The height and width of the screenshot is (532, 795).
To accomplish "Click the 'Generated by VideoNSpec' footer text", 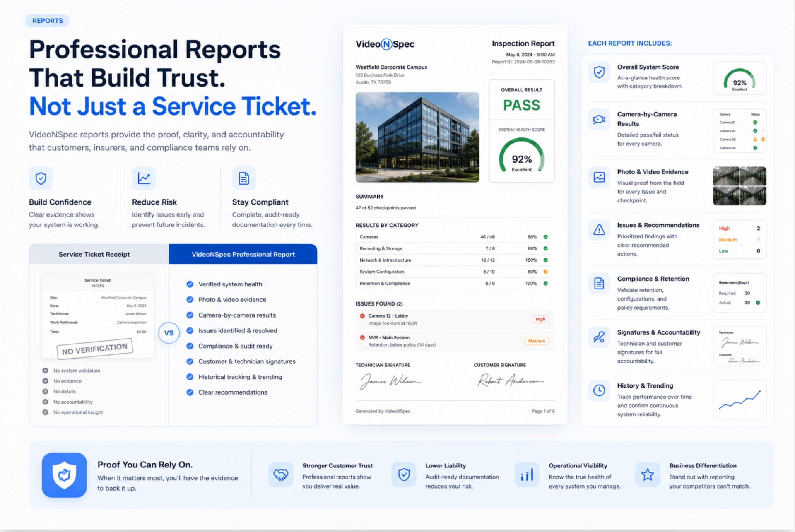I will coord(383,411).
